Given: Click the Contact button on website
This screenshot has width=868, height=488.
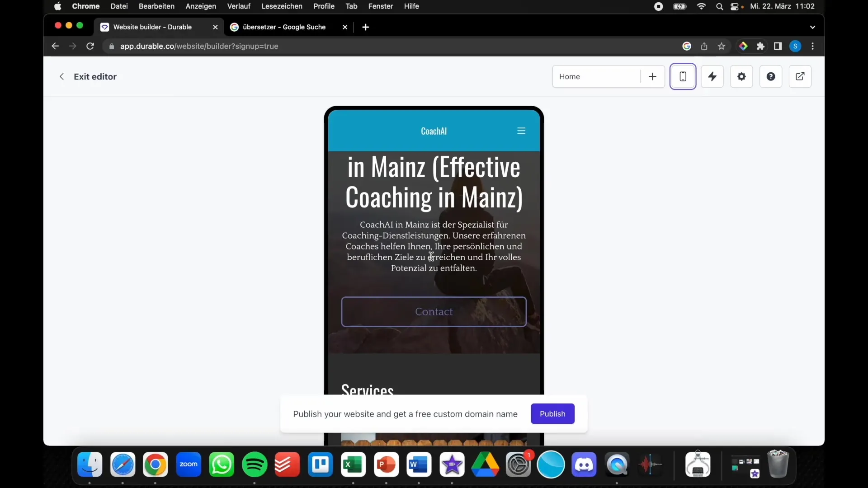Looking at the screenshot, I should 434,312.
